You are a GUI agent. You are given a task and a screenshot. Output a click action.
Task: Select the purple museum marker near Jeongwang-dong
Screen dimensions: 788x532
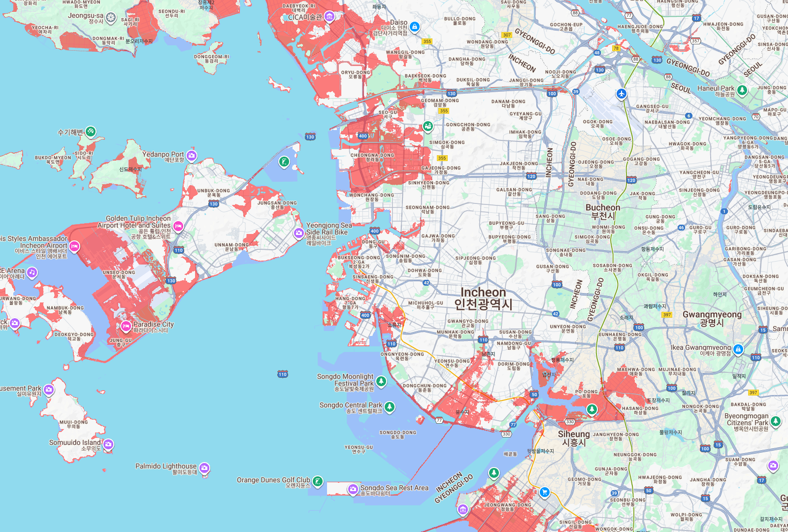pos(462,509)
